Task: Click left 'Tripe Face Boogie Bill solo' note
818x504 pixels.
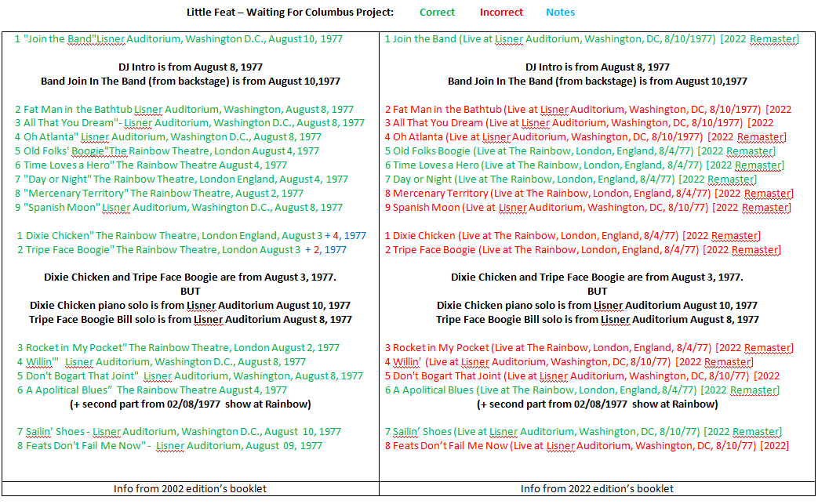Action: click(x=191, y=320)
